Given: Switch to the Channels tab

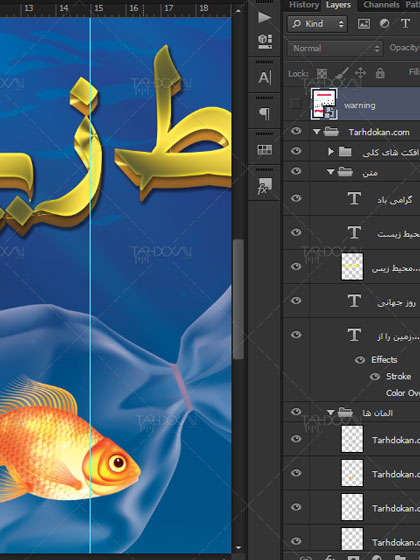Looking at the screenshot, I should [x=381, y=5].
